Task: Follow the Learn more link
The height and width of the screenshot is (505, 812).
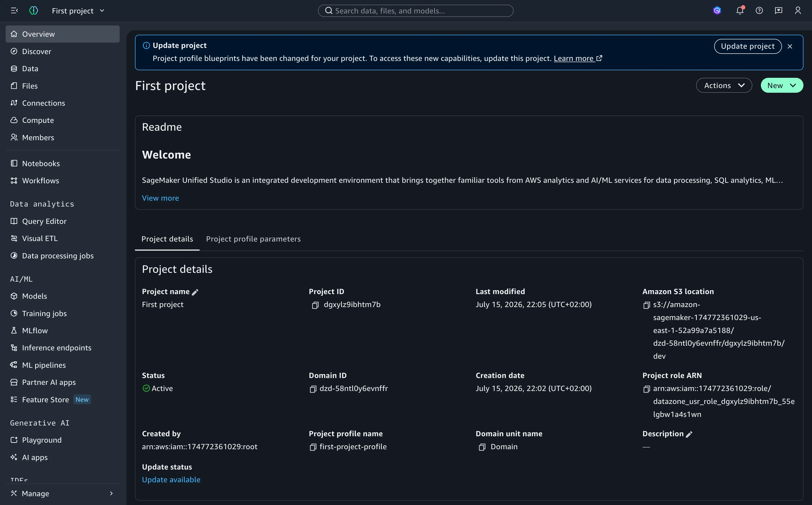Action: [578, 58]
